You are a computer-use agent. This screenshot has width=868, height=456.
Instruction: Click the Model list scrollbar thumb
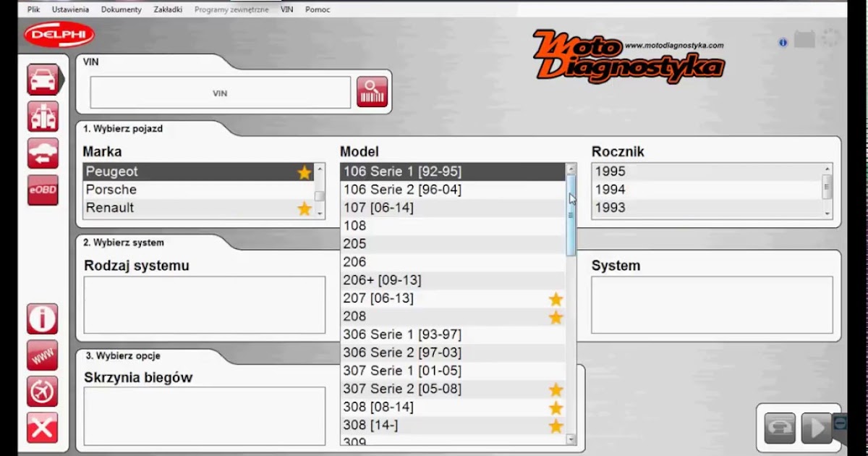[571, 215]
